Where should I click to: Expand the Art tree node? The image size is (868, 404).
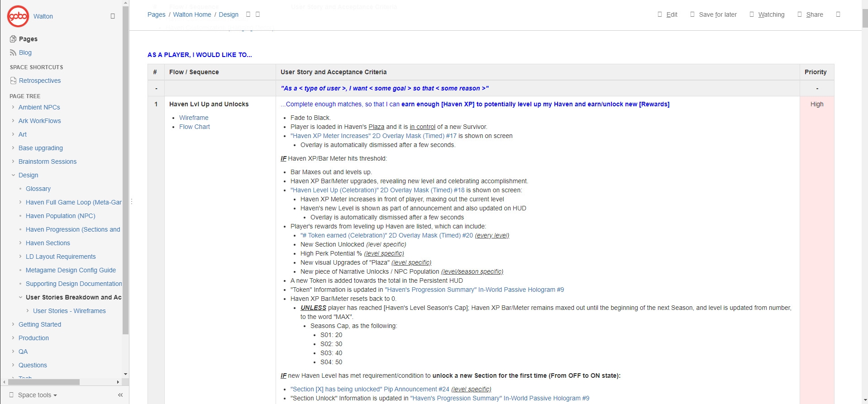13,134
